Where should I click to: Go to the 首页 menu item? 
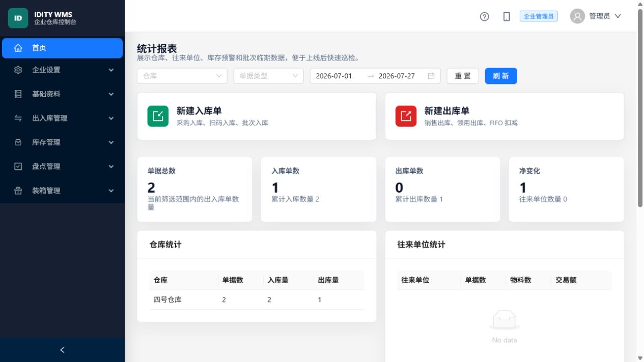pos(62,48)
